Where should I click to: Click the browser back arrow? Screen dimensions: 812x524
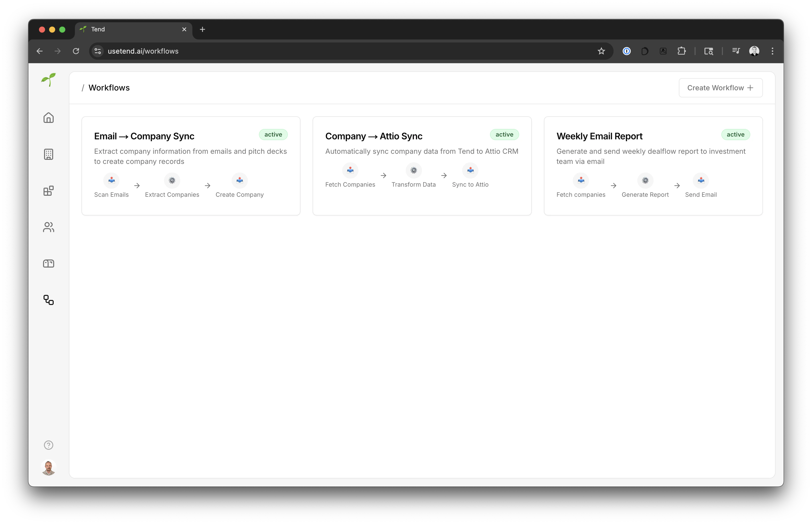click(39, 51)
